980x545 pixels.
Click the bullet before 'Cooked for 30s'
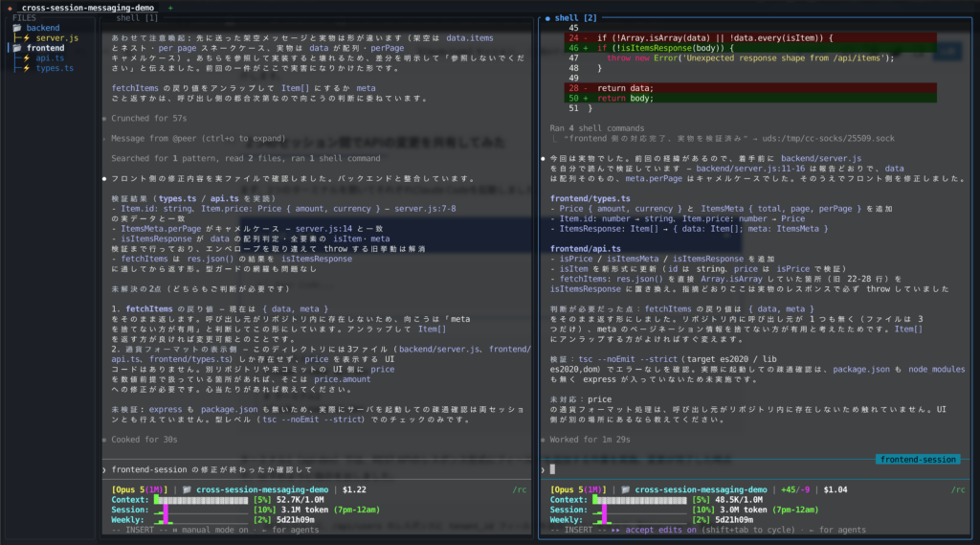(104, 440)
